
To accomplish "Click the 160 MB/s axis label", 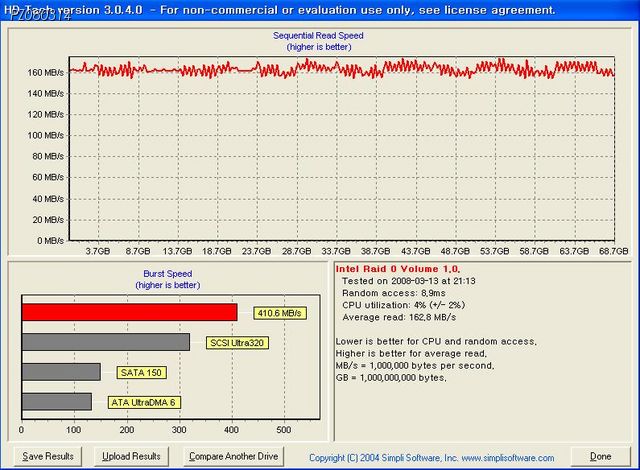I will tap(46, 73).
